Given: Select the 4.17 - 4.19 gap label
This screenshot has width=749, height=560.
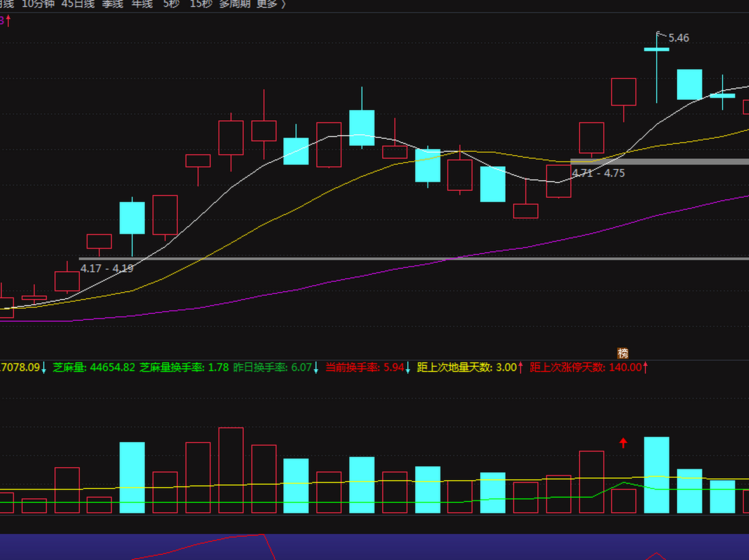Looking at the screenshot, I should [107, 268].
